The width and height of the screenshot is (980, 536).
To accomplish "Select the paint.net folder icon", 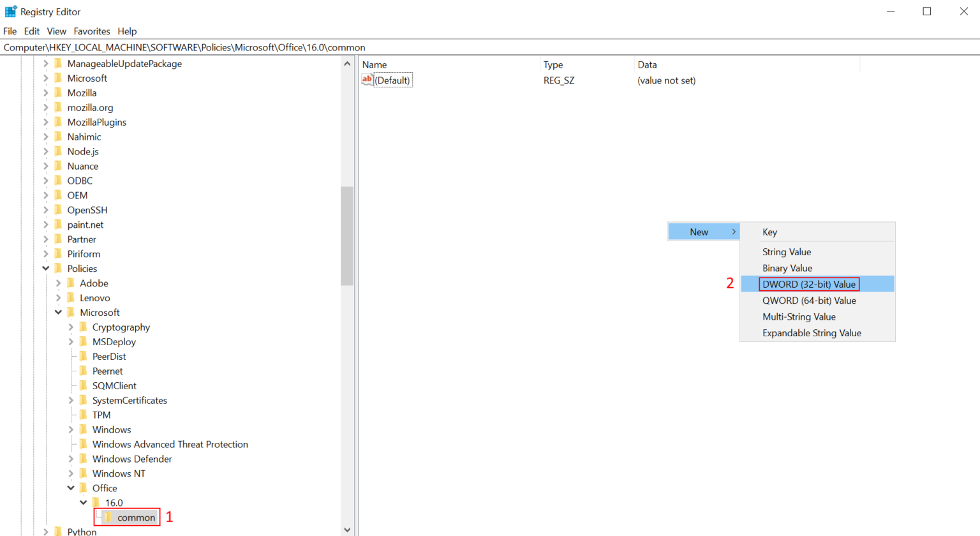I will coord(59,225).
